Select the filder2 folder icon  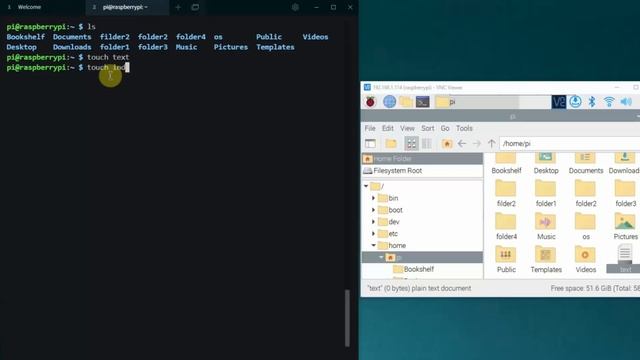(x=506, y=193)
